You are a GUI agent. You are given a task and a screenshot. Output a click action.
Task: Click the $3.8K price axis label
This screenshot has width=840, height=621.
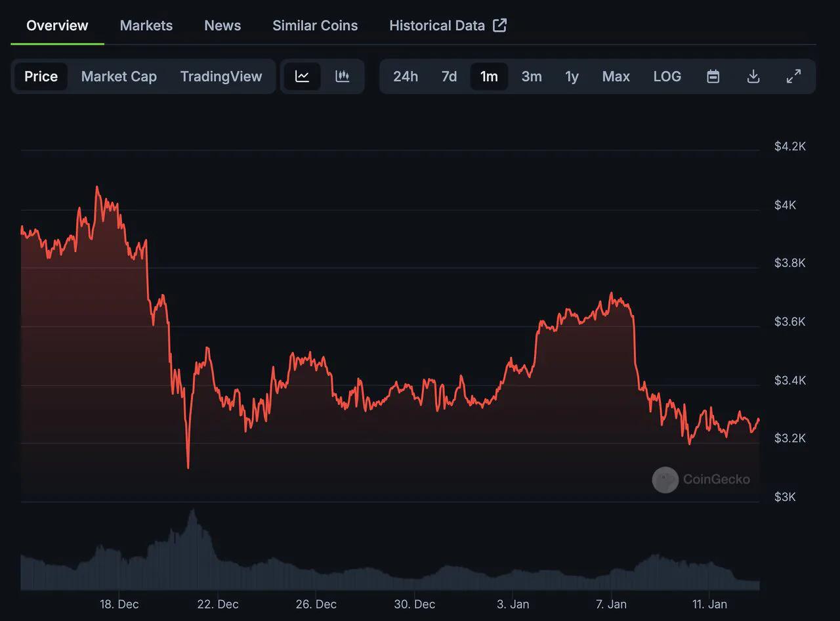(790, 263)
